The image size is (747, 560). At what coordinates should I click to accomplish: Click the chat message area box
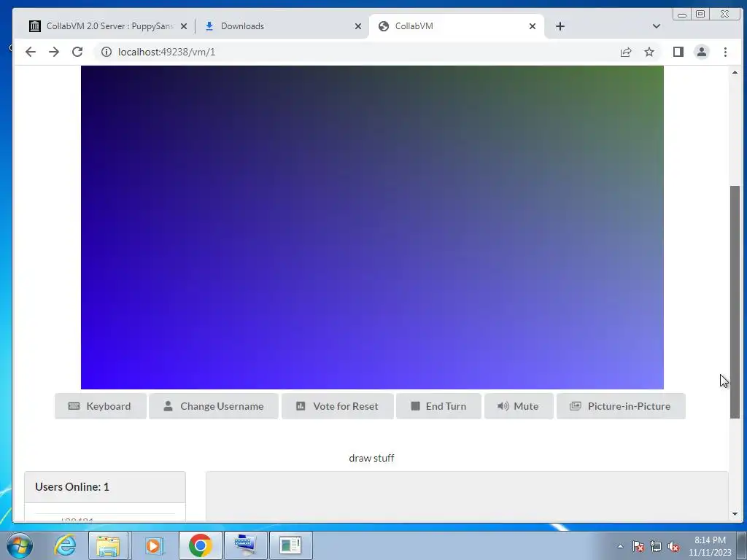point(467,496)
